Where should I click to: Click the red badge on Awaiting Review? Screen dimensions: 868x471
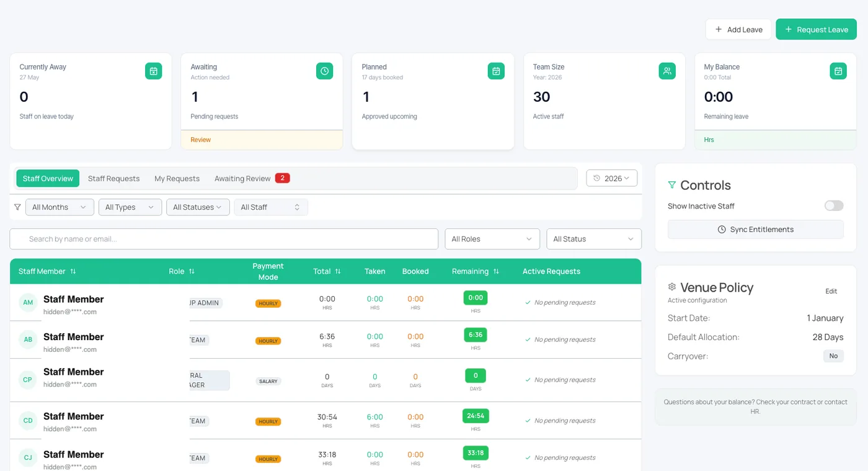[x=282, y=178]
